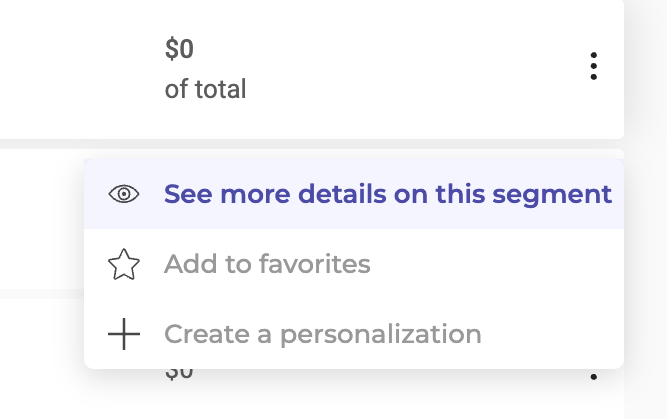Image resolution: width=667 pixels, height=419 pixels.
Task: Click the $0 amount in top card
Action: coord(179,49)
